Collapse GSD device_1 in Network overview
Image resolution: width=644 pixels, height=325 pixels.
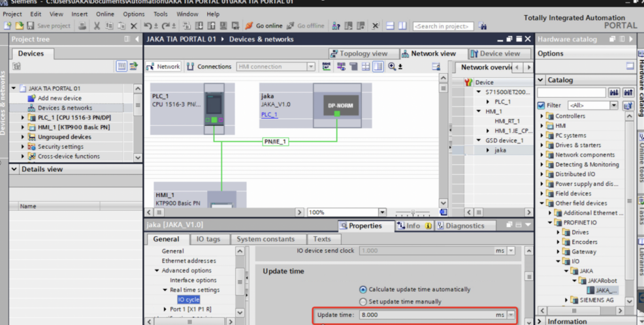(x=479, y=140)
